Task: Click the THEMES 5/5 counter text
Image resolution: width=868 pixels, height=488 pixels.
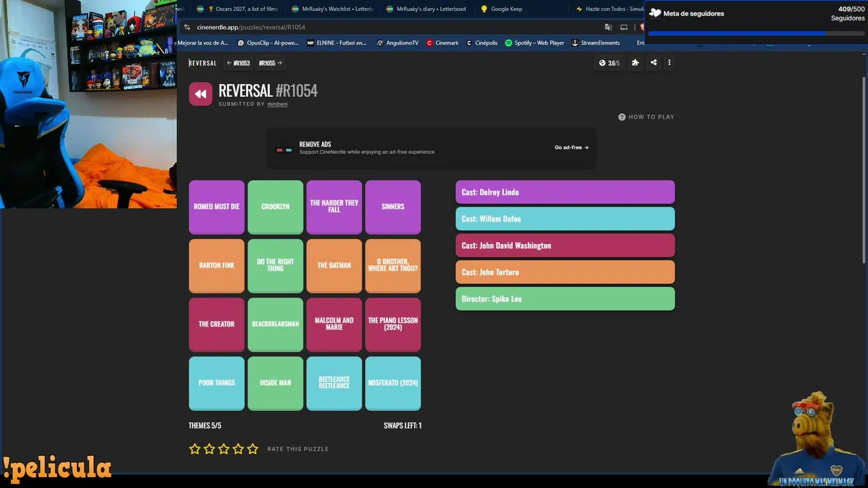Action: pyautogui.click(x=205, y=426)
